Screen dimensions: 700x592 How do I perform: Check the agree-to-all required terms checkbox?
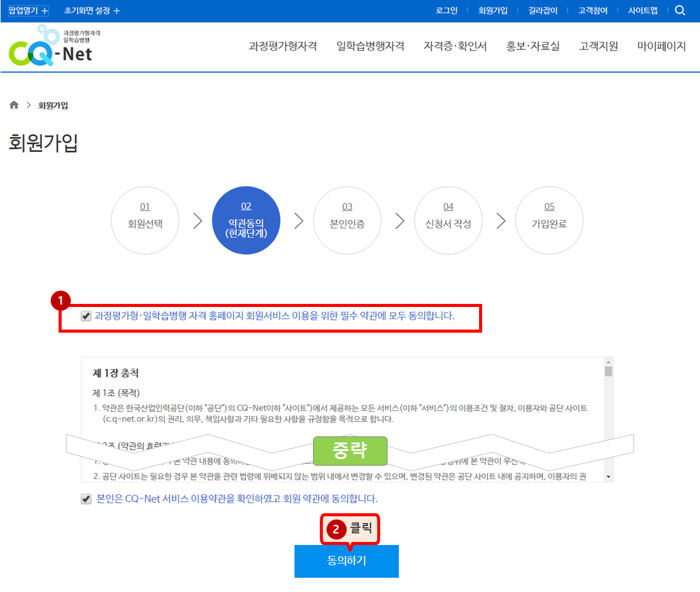pyautogui.click(x=86, y=316)
